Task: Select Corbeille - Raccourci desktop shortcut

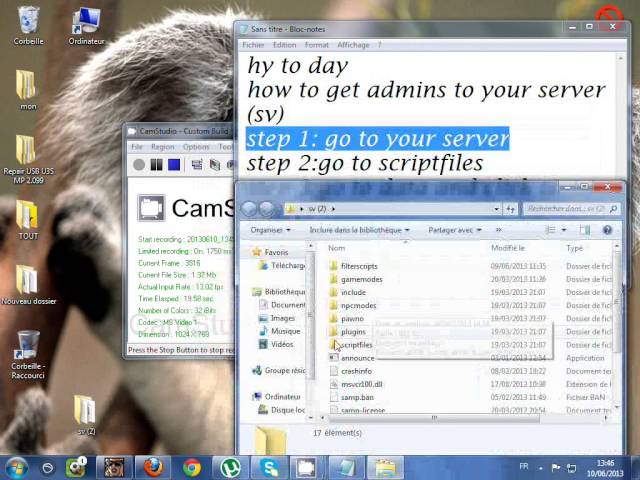Action: coord(28,354)
